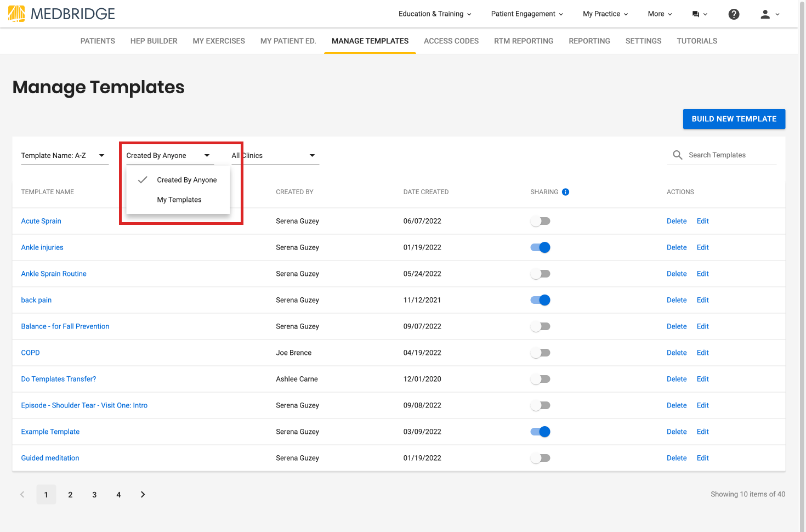The height and width of the screenshot is (532, 806).
Task: Expand the Education & Training menu
Action: pyautogui.click(x=435, y=14)
